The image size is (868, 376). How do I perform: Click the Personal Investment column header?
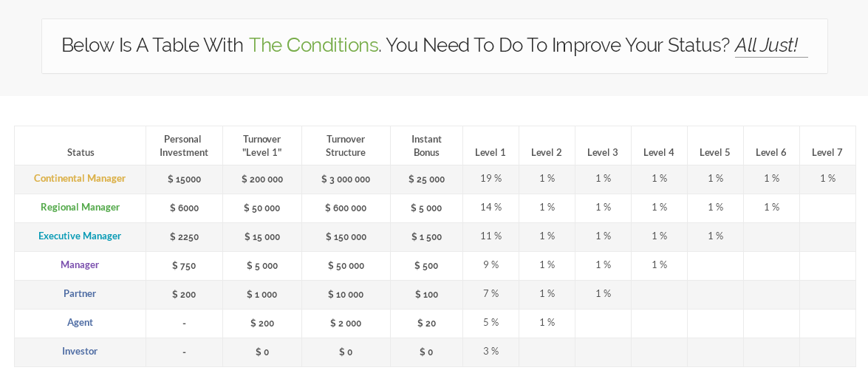184,146
